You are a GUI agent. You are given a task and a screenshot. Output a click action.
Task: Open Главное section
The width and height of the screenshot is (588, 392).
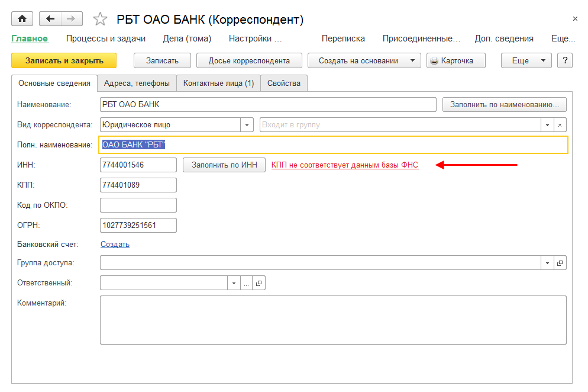30,38
